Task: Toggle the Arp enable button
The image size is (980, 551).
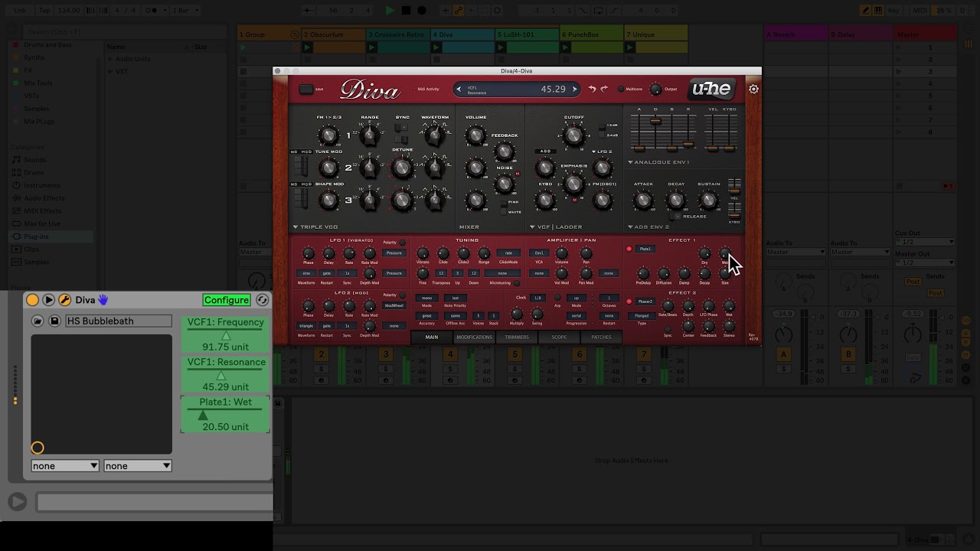Action: (557, 298)
